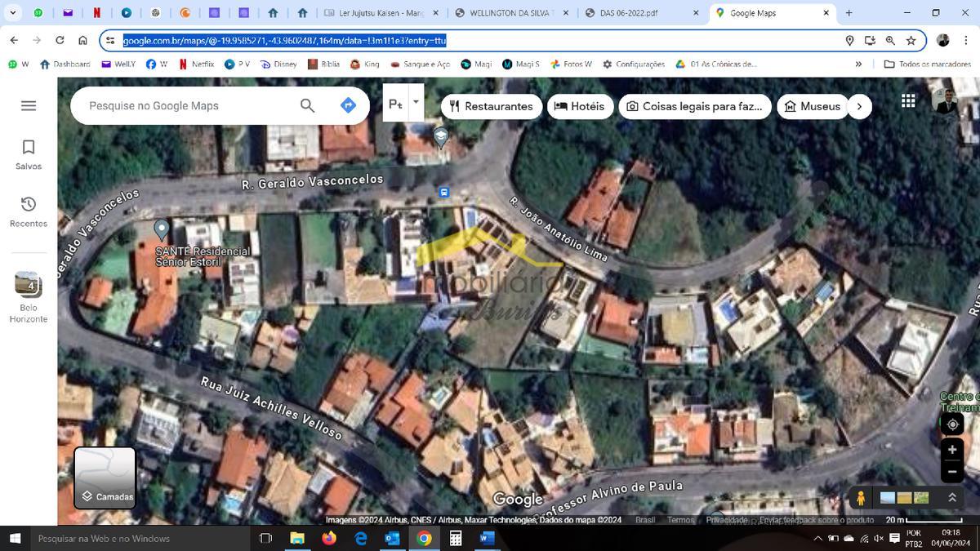The width and height of the screenshot is (980, 551).
Task: Select Pegman to enter Street View
Action: tap(862, 497)
